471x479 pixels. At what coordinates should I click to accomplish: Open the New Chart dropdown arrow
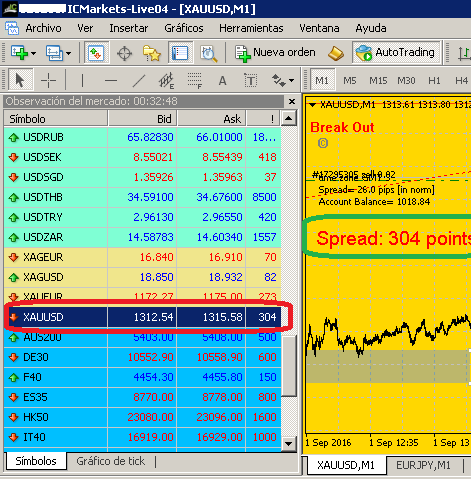(33, 53)
